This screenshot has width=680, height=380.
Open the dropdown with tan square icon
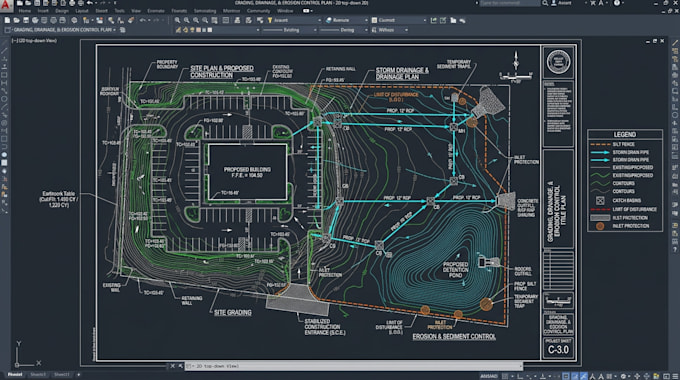click(399, 20)
